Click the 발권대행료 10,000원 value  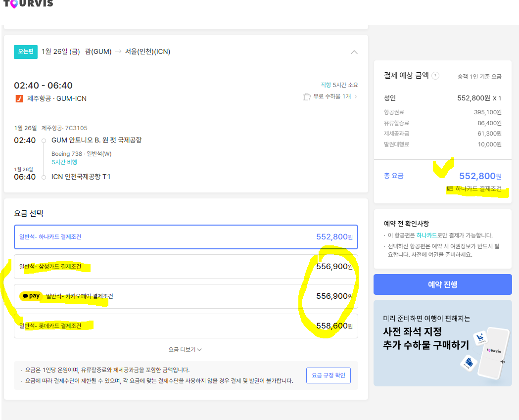489,144
